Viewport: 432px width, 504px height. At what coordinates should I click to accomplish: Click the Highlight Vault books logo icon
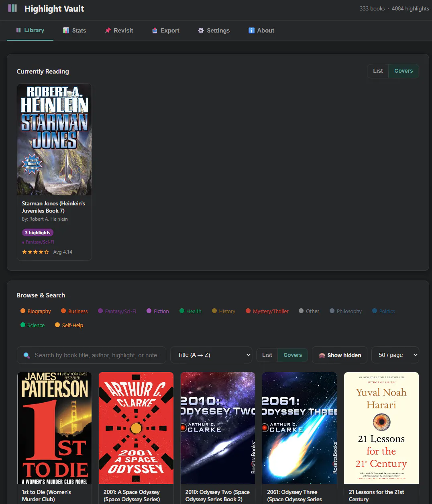12,8
